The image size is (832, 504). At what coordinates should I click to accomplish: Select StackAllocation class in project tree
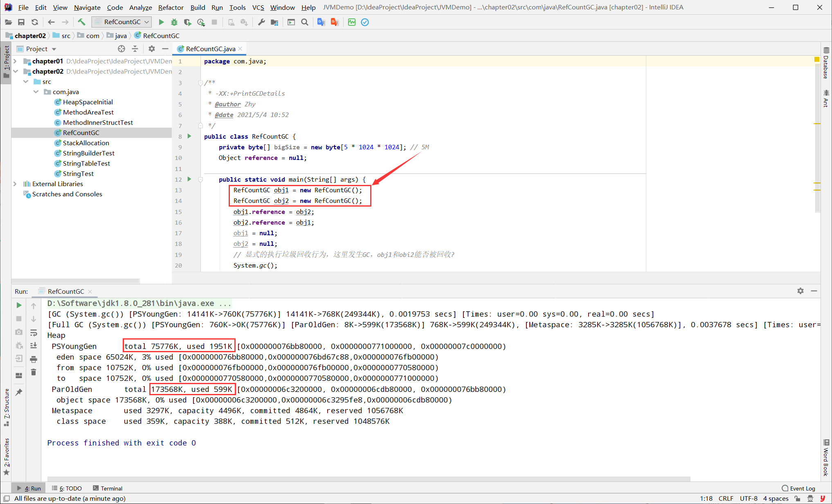86,143
